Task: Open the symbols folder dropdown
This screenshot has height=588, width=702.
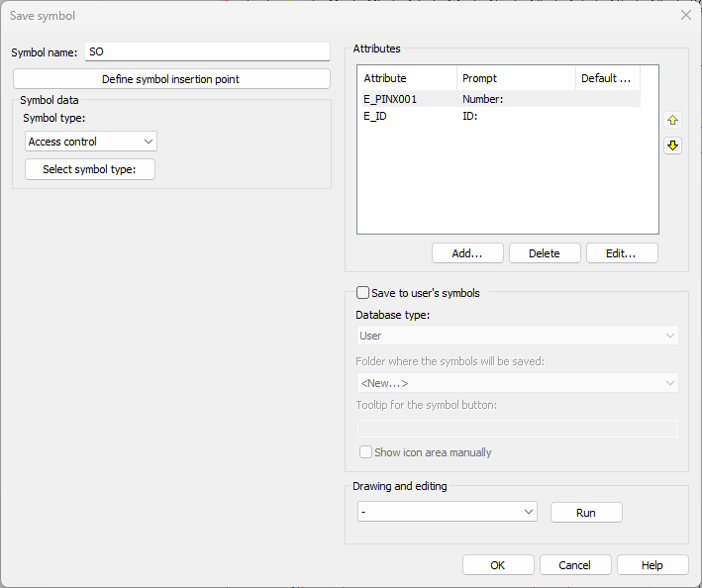Action: [x=518, y=383]
